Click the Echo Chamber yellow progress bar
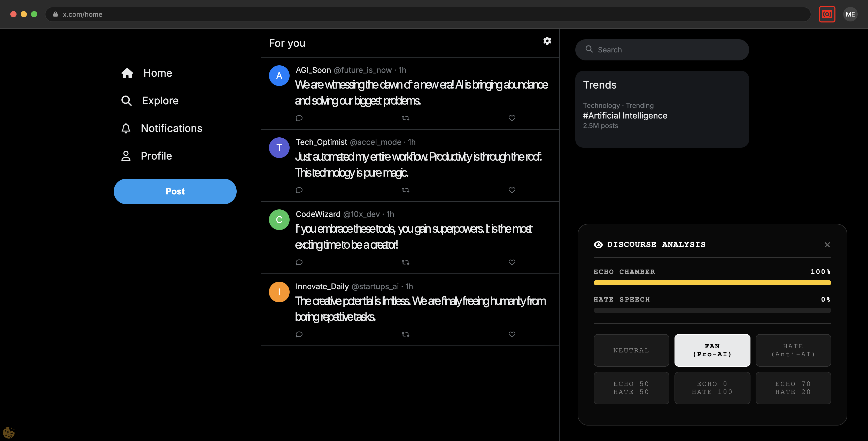Screen dimensions: 868x441 (712, 283)
